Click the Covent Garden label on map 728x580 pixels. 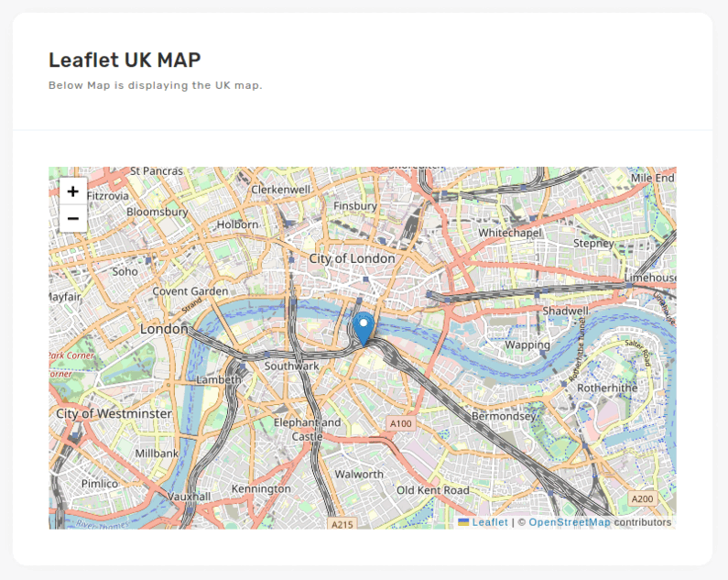[190, 291]
